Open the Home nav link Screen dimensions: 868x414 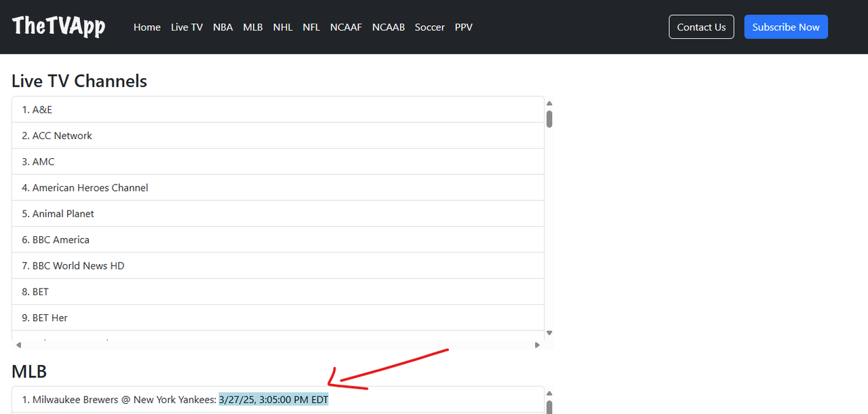(147, 27)
